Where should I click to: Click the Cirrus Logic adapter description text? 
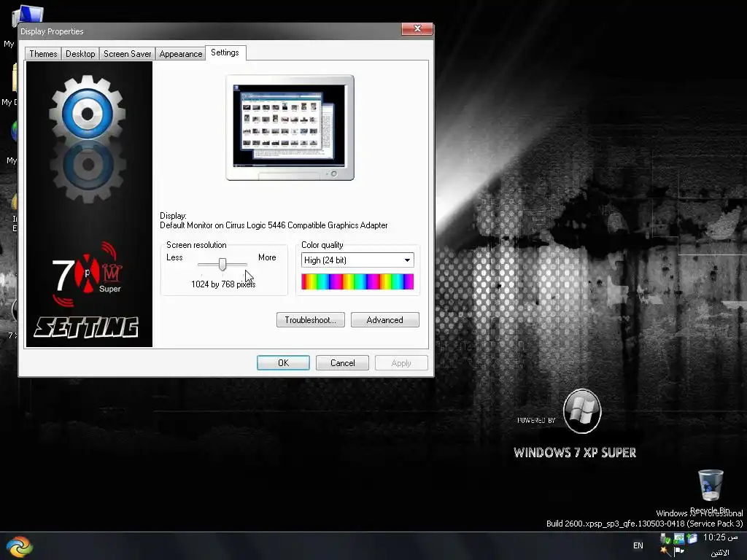tap(274, 225)
